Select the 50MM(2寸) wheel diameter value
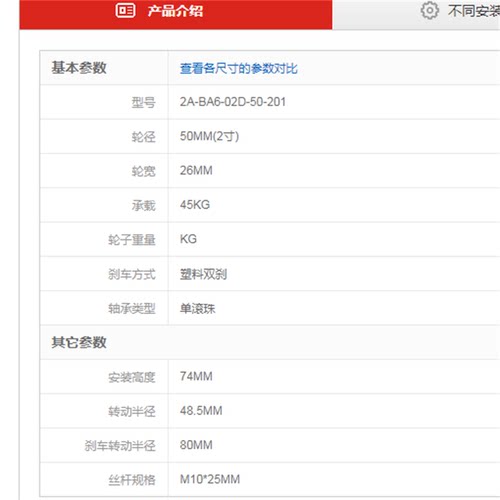Screen dimensions: 500x500 [x=209, y=136]
